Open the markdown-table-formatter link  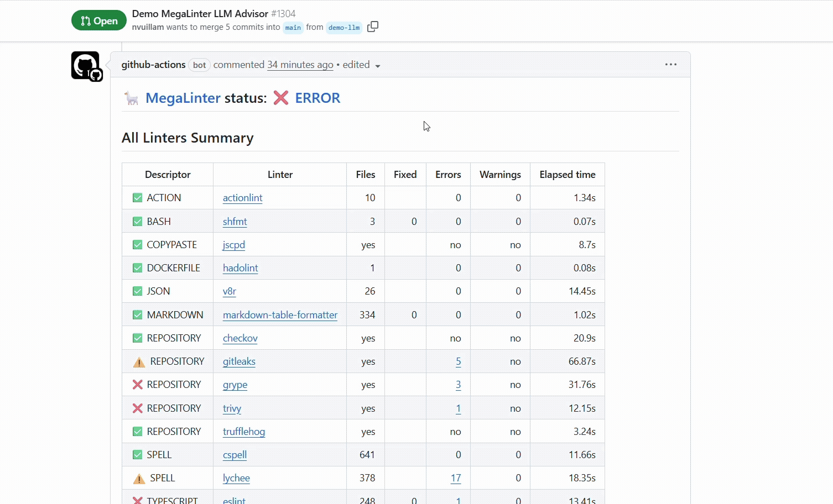pyautogui.click(x=280, y=315)
